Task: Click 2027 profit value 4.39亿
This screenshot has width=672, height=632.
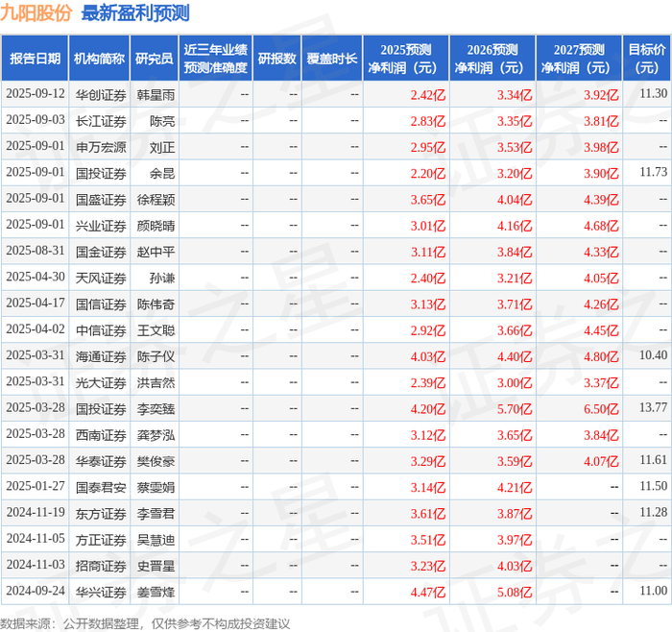Action: [601, 200]
